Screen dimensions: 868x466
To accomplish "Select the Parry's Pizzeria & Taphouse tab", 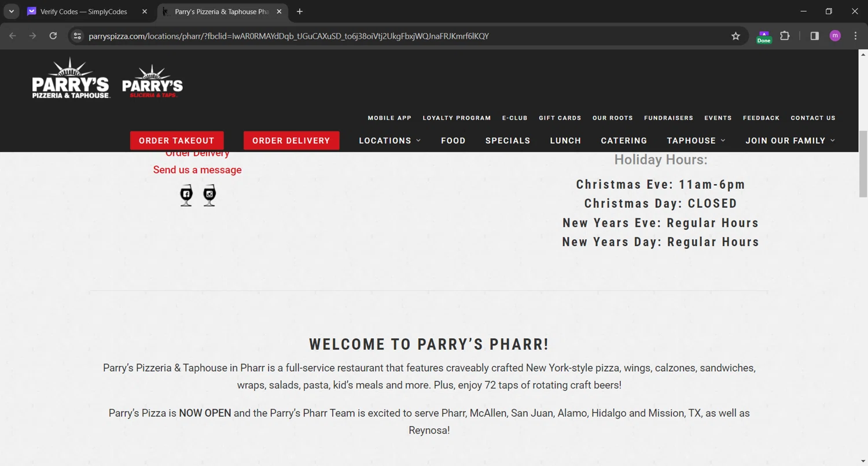I will 222,12.
